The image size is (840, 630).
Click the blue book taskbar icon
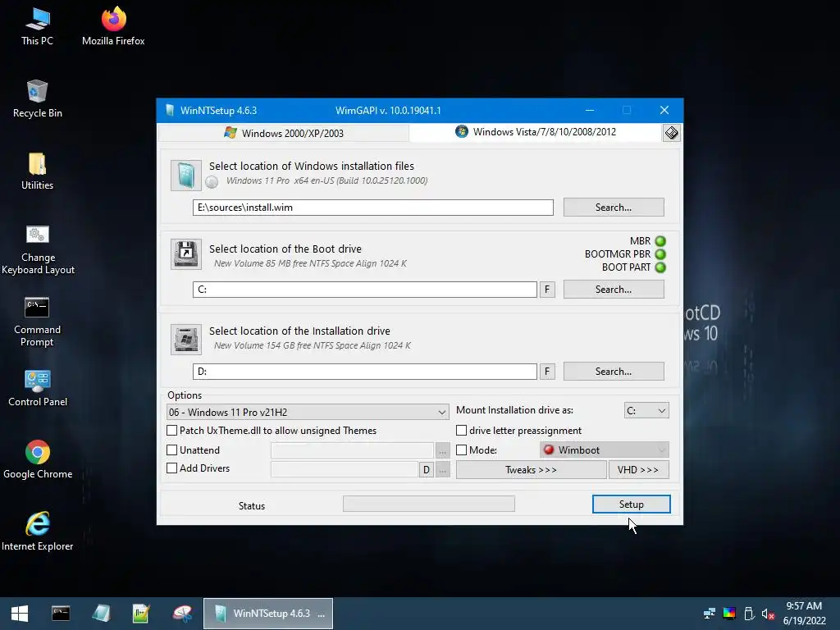pos(101,614)
